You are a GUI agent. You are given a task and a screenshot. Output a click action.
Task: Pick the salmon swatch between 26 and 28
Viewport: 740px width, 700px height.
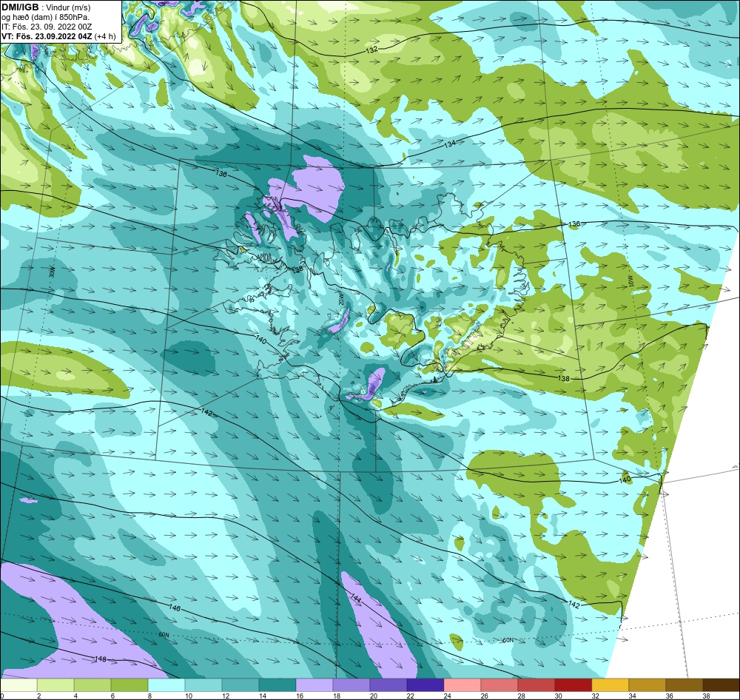[499, 685]
